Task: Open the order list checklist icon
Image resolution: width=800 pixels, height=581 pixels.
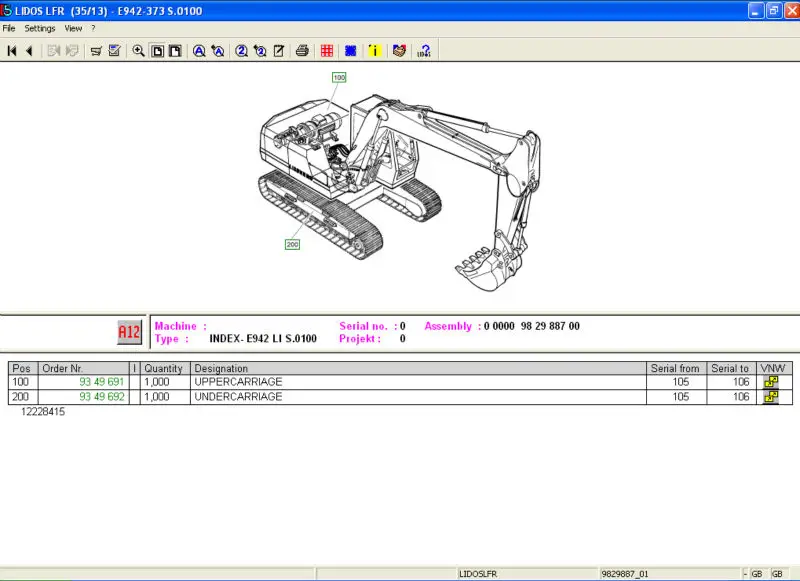Action: pos(114,50)
